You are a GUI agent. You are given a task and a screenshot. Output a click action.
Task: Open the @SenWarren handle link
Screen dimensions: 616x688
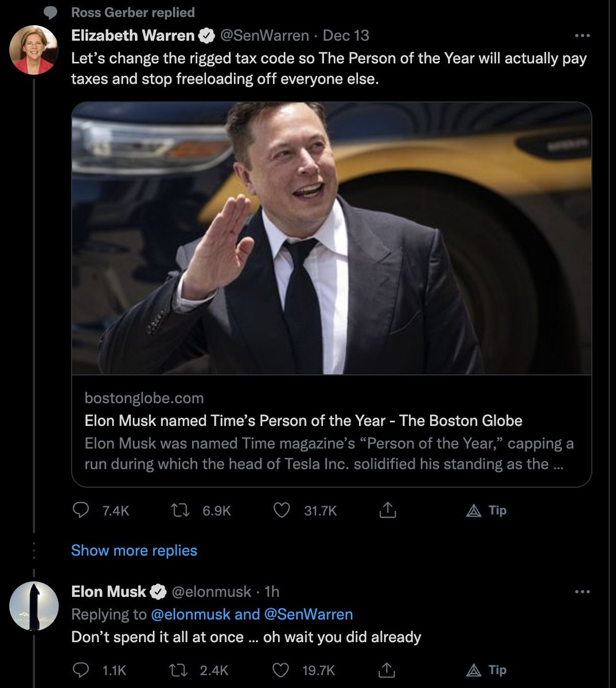coord(265,36)
